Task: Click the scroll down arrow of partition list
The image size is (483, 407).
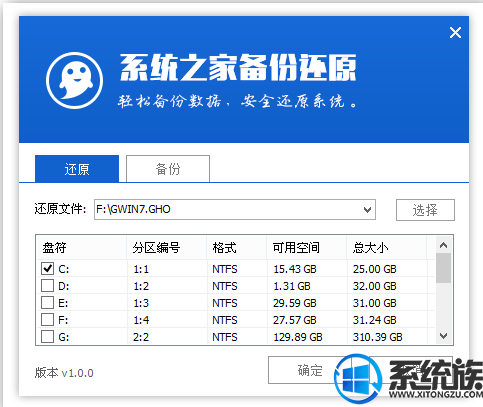Action: (x=443, y=335)
